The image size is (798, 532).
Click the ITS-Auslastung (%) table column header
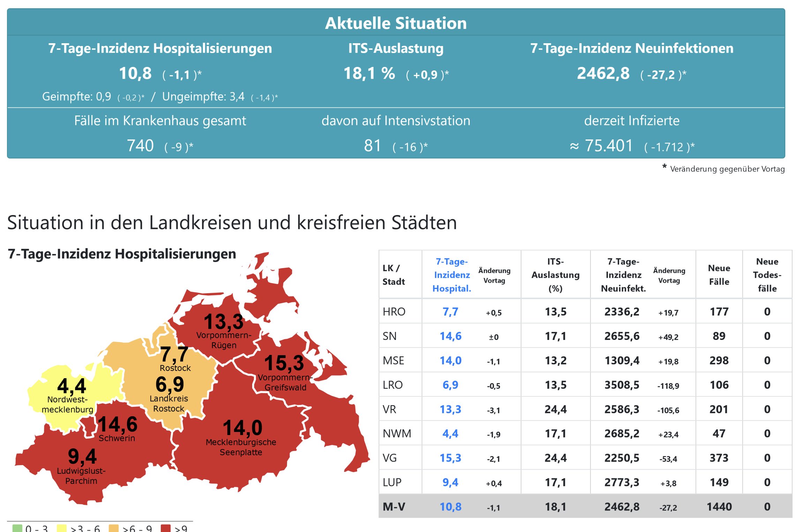pyautogui.click(x=555, y=275)
